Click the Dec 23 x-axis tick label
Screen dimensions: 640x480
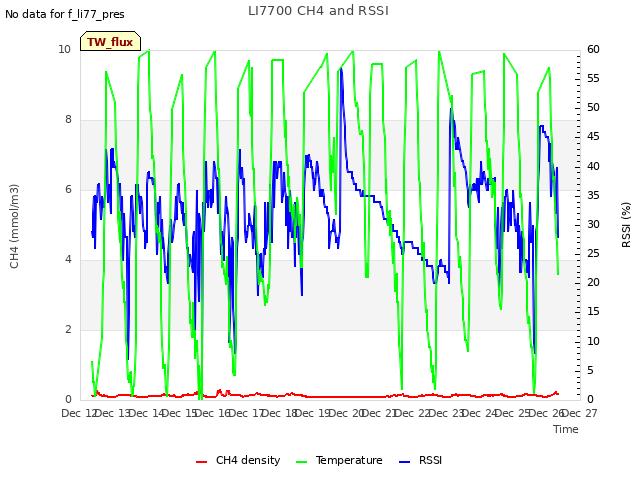447,413
